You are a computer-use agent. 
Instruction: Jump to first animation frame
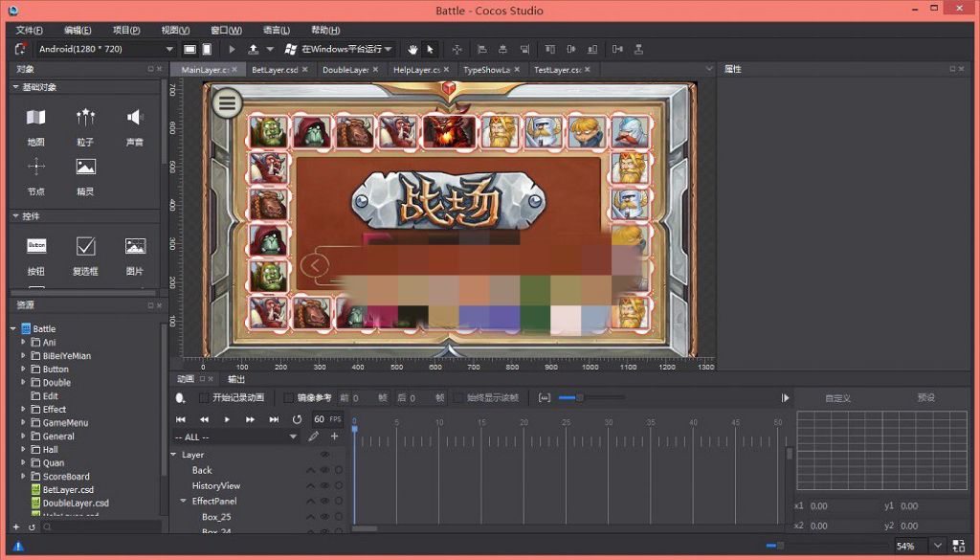point(181,419)
